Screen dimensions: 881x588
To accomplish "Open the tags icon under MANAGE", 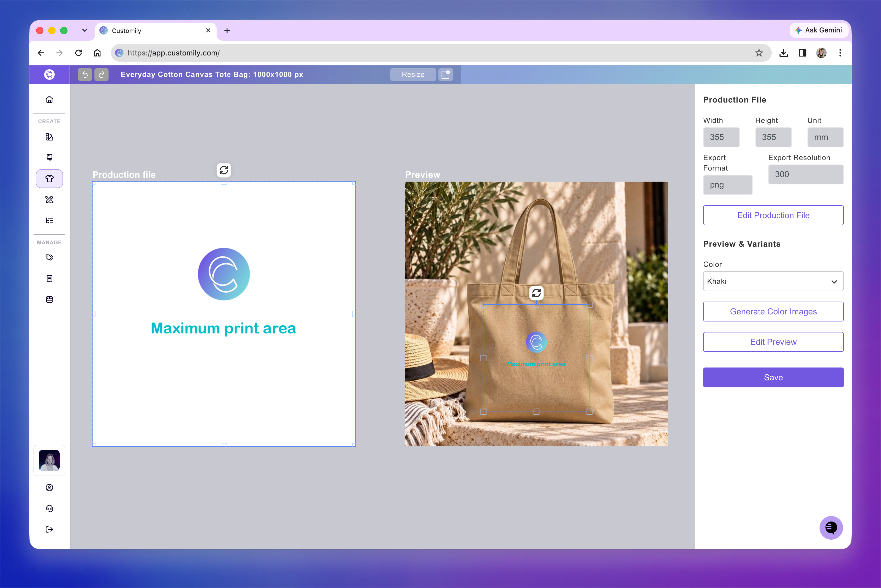I will point(49,258).
